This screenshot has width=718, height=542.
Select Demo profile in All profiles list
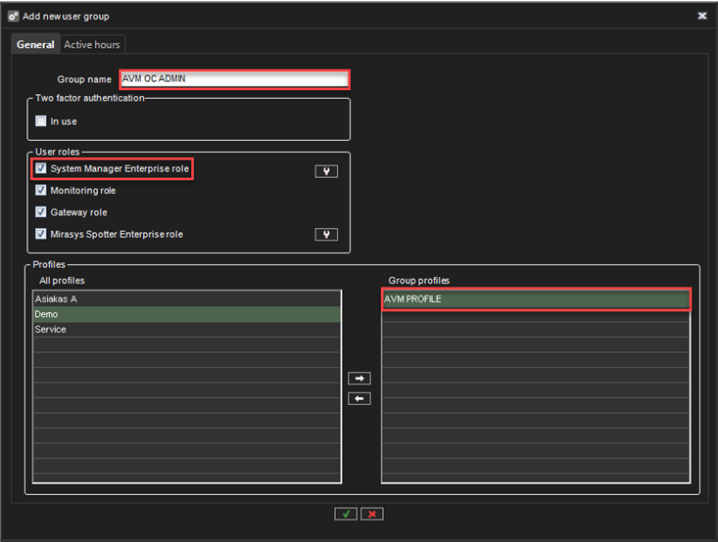pos(187,314)
